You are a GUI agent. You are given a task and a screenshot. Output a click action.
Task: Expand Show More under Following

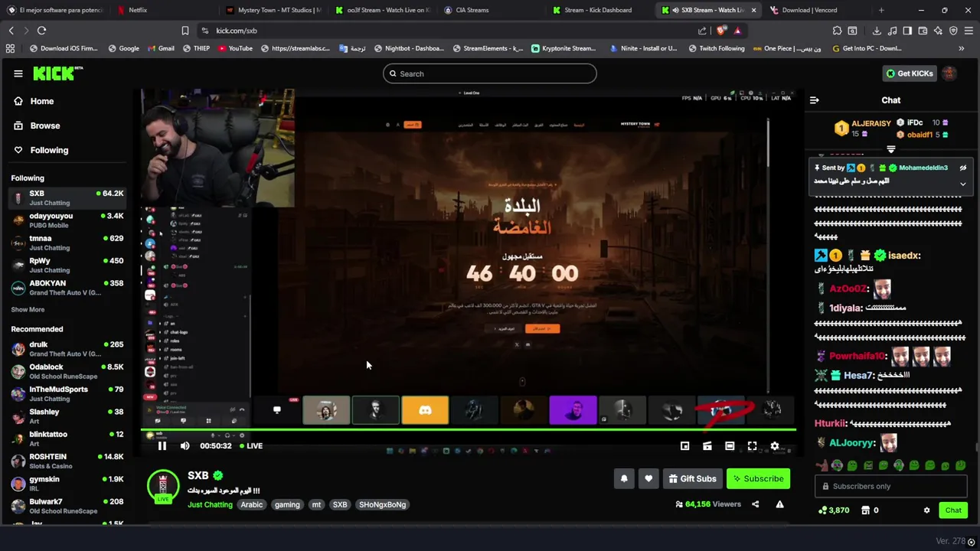[28, 310]
